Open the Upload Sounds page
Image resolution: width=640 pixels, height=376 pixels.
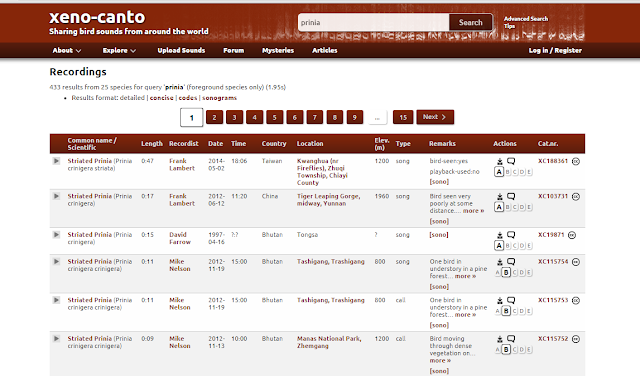(x=181, y=51)
